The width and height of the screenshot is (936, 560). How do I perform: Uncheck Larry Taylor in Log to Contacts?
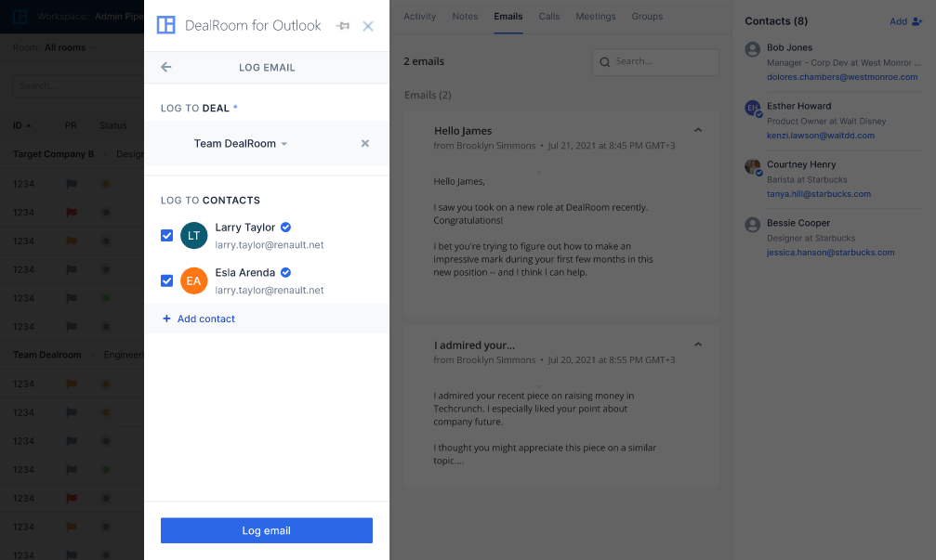pyautogui.click(x=166, y=235)
